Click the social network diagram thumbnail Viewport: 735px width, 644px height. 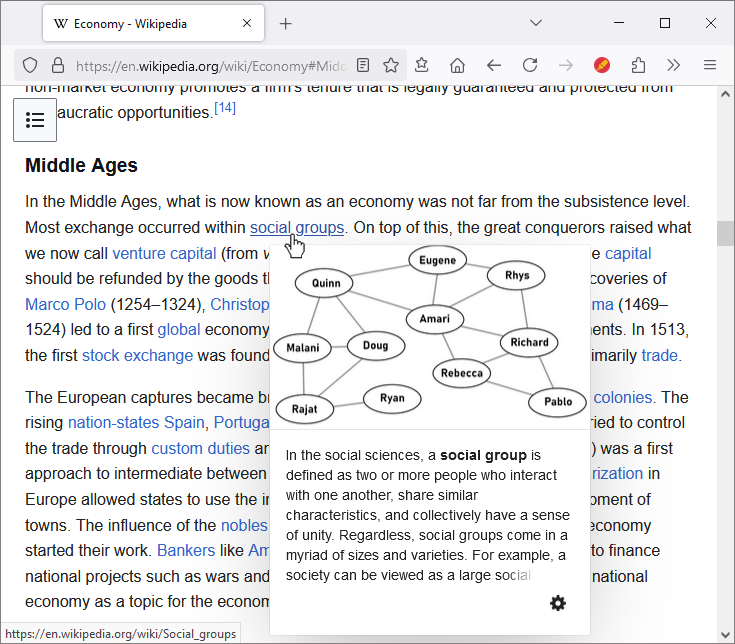(x=430, y=337)
